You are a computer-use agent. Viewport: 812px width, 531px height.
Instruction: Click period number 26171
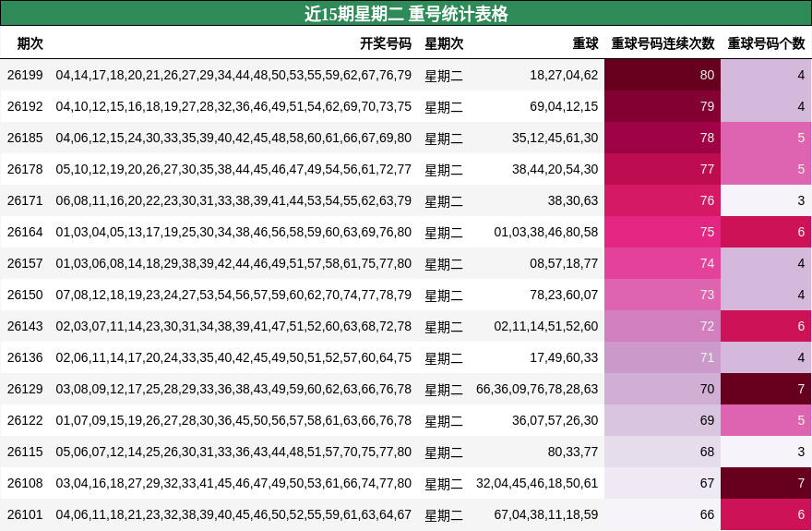[25, 200]
